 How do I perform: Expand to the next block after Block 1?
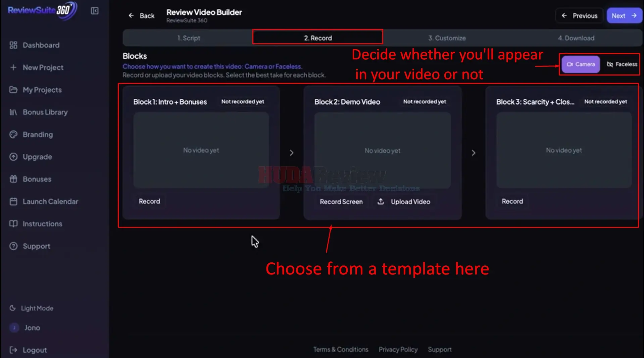[291, 153]
